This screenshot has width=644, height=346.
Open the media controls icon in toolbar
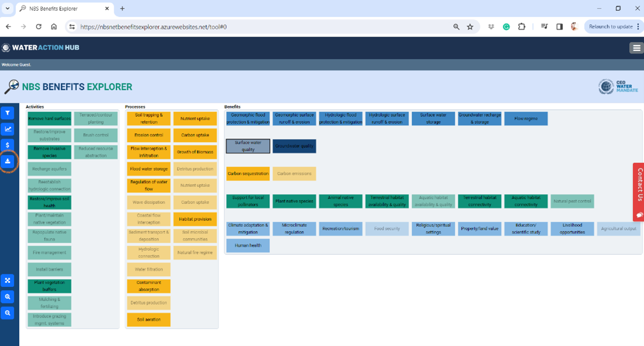[x=544, y=27]
